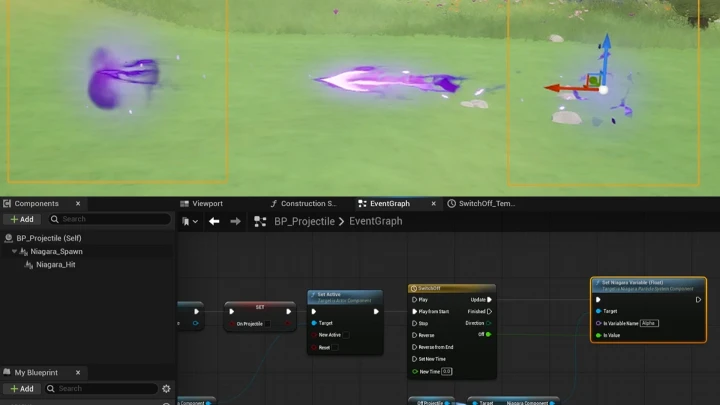
Task: Click the Niagara_Spawn component icon
Action: (24, 251)
